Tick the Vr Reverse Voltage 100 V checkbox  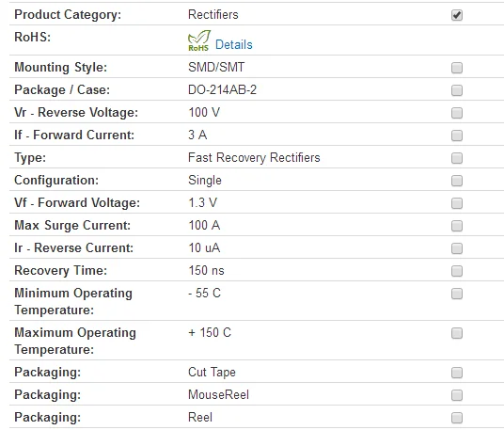(457, 113)
